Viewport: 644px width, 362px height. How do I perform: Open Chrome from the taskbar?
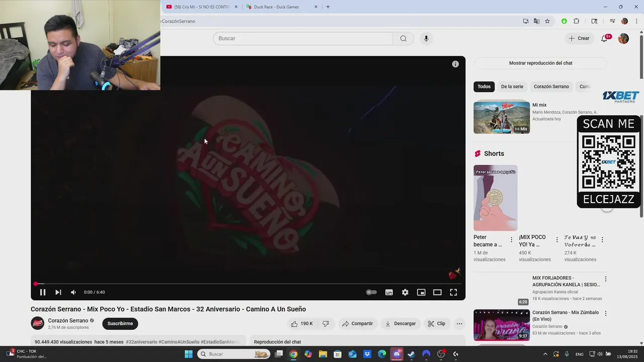(x=293, y=354)
